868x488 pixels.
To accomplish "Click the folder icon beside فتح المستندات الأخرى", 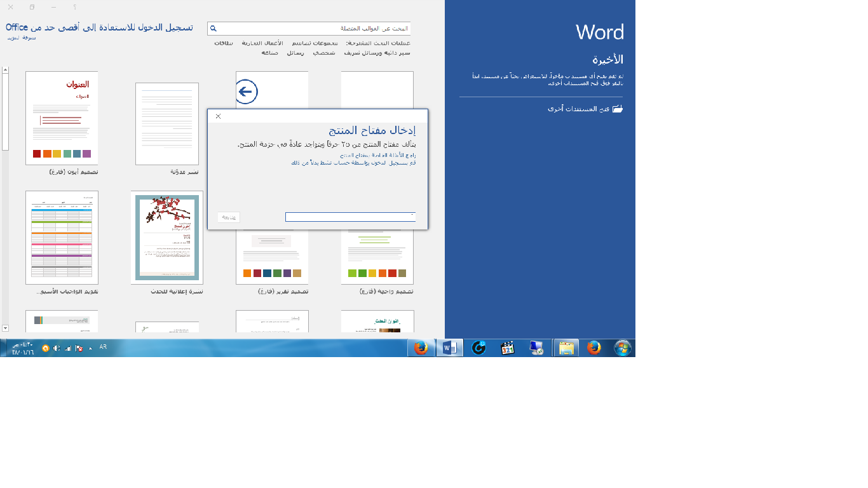I will pyautogui.click(x=617, y=109).
